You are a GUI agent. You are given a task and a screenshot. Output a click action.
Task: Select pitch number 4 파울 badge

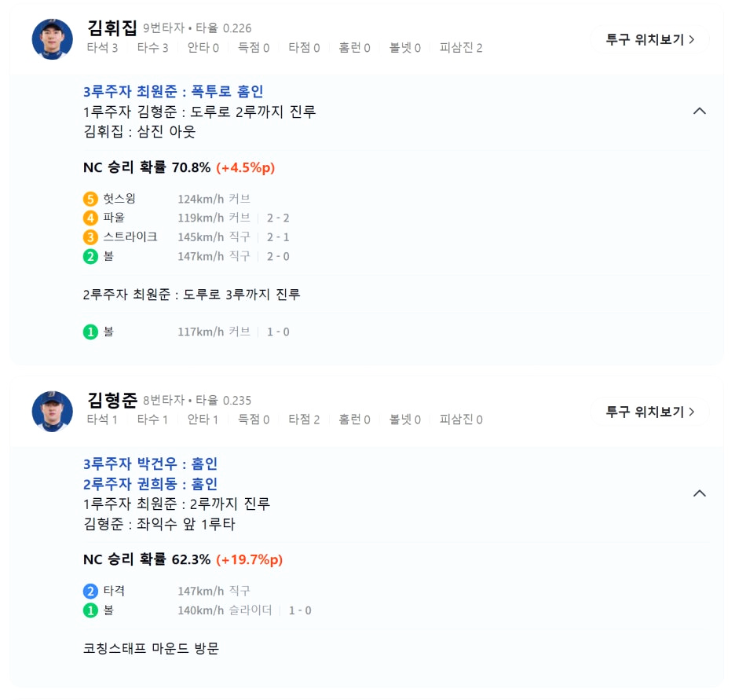click(90, 218)
